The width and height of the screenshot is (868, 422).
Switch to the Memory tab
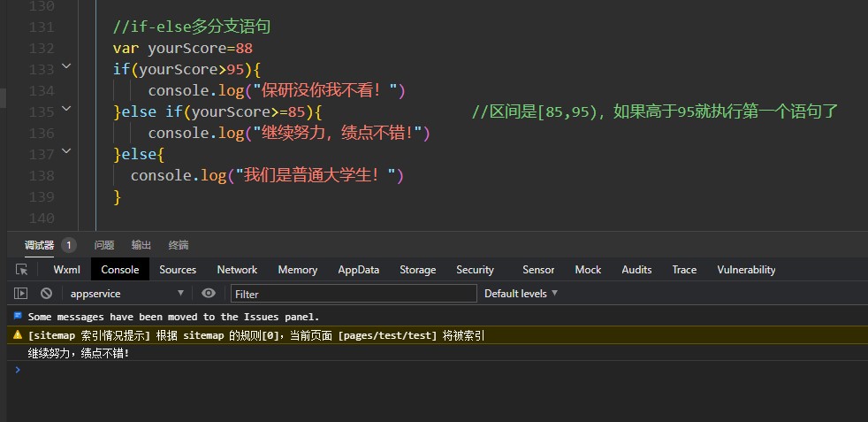pyautogui.click(x=297, y=270)
